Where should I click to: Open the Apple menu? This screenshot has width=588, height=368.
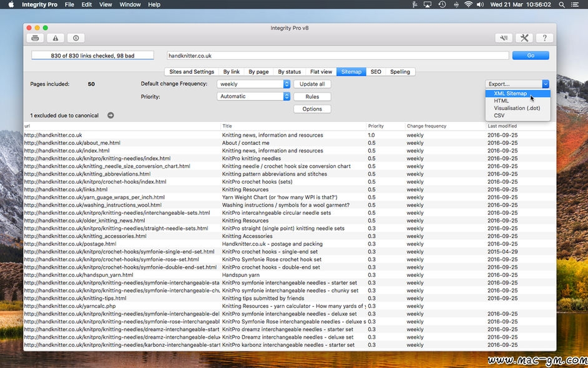click(x=11, y=4)
